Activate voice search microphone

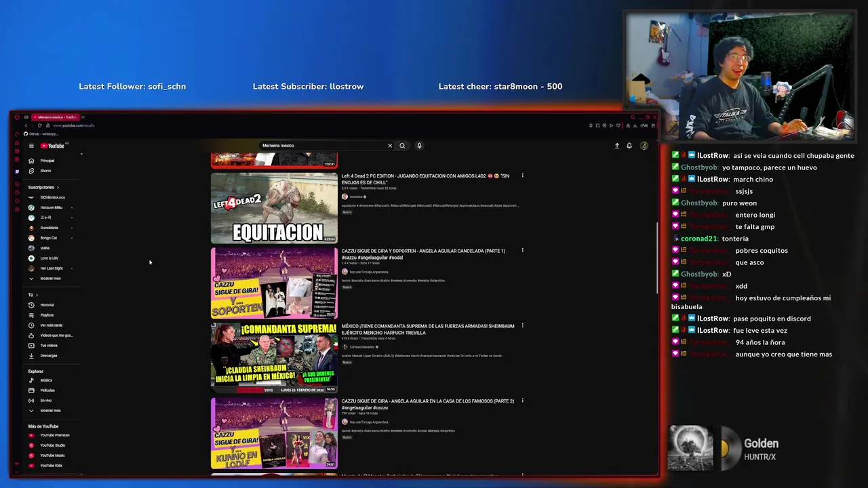419,146
